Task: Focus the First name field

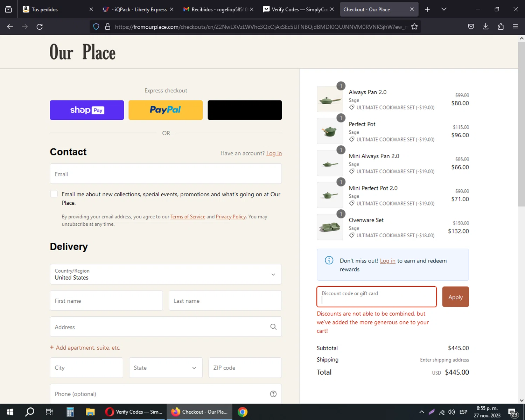Action: (x=106, y=301)
